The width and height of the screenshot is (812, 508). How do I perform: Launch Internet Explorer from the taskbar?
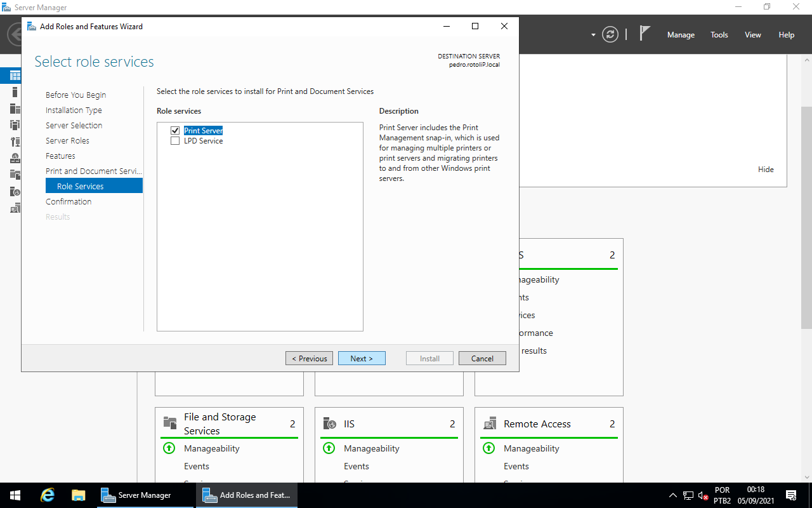pyautogui.click(x=48, y=495)
